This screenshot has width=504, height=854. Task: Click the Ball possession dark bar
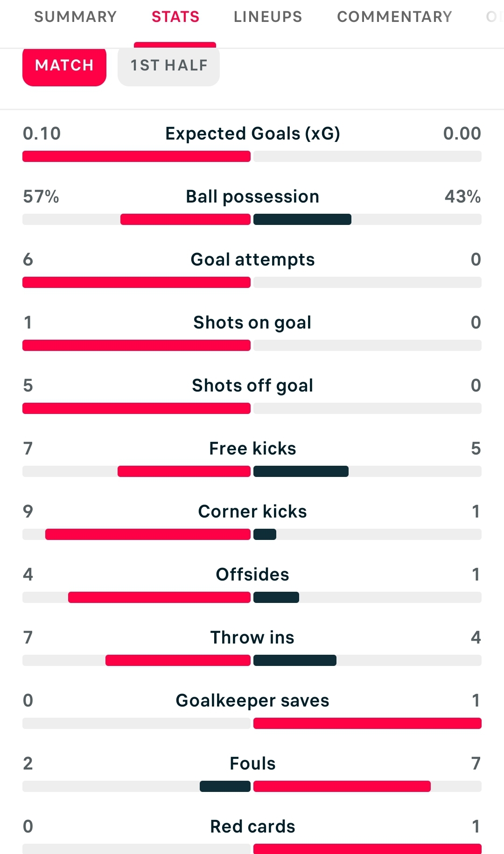302,219
